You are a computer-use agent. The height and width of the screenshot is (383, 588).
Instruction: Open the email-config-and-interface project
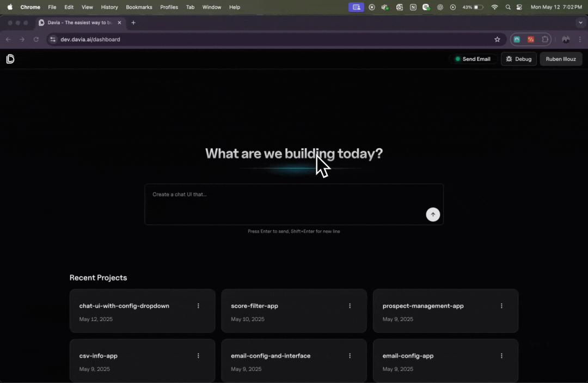point(293,361)
